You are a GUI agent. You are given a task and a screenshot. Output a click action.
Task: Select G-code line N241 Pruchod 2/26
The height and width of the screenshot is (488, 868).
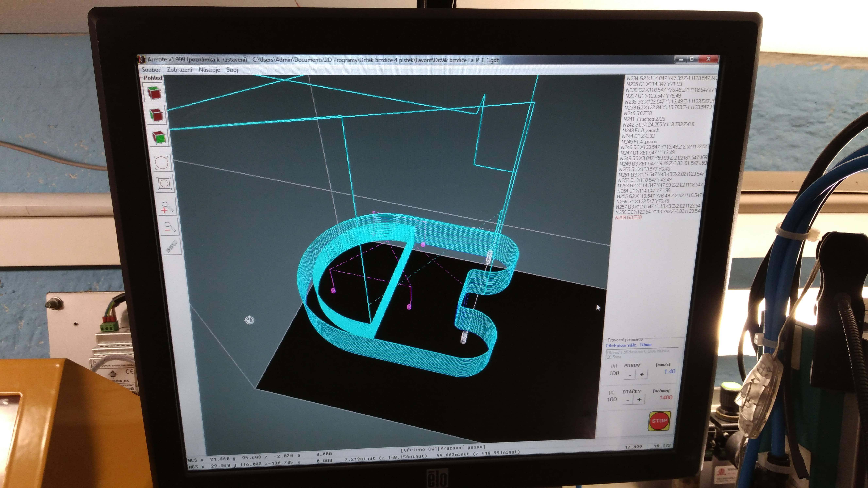[644, 119]
